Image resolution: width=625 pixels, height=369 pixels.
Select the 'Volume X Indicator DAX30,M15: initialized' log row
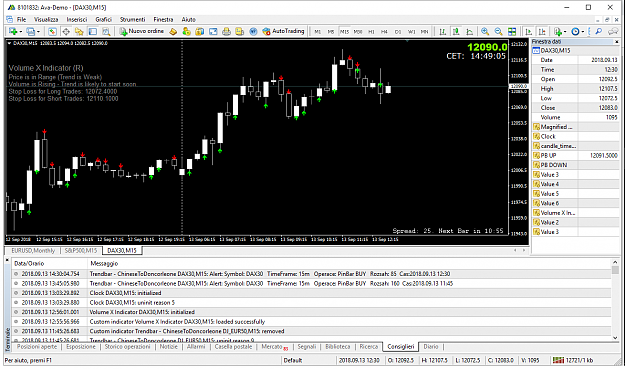[x=311, y=312]
